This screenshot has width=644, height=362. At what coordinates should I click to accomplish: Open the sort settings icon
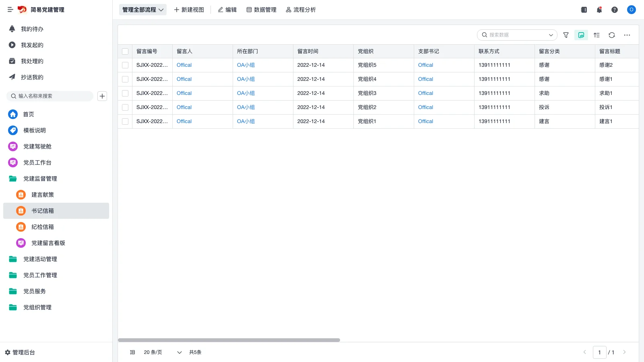pyautogui.click(x=597, y=35)
